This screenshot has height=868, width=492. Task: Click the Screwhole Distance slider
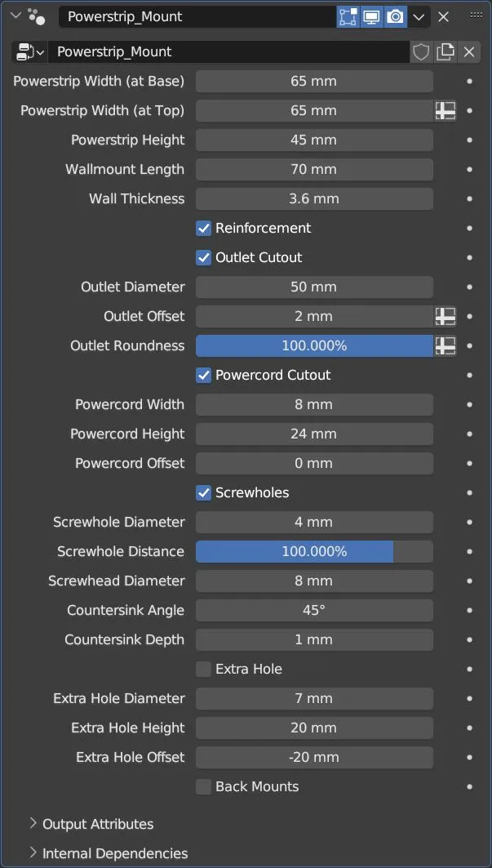314,552
